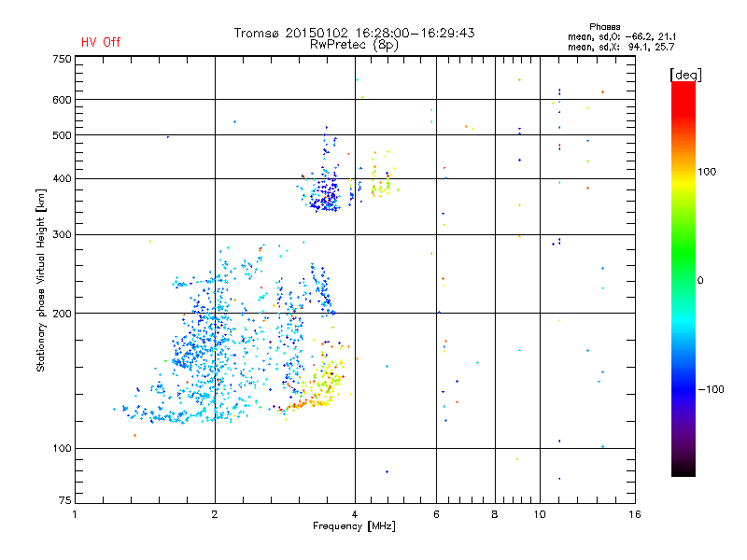Screen dimensions: 747x560
Task: Click the colorbar tick label '100'
Action: [x=707, y=172]
